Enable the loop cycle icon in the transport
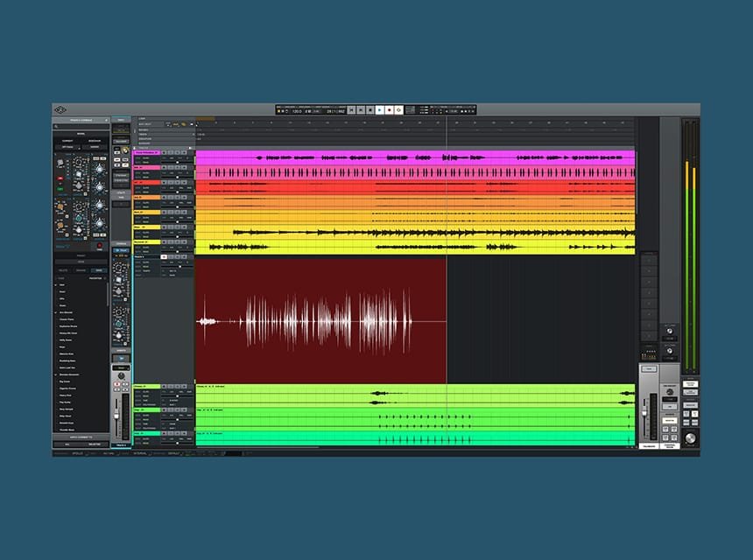This screenshot has width=753, height=560. (398, 110)
